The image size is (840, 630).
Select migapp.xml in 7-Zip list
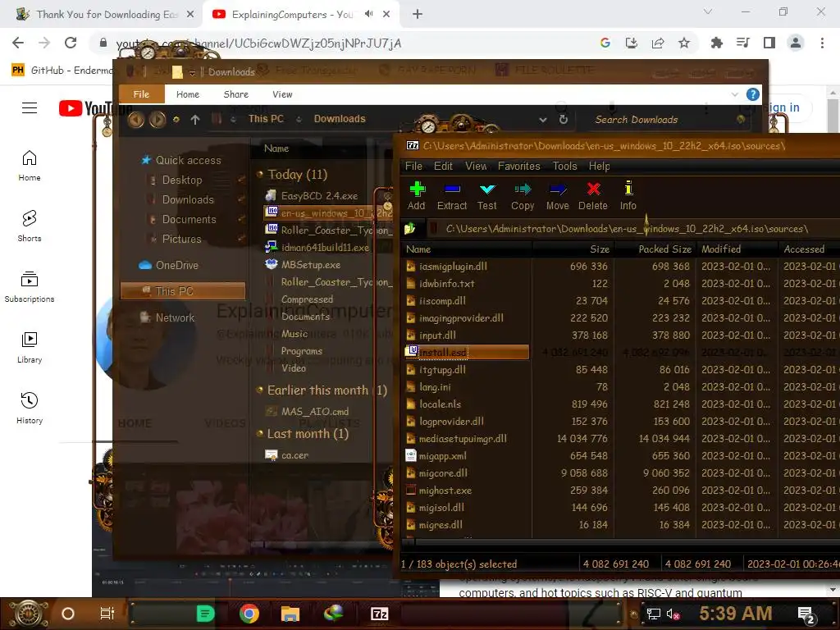(x=442, y=456)
